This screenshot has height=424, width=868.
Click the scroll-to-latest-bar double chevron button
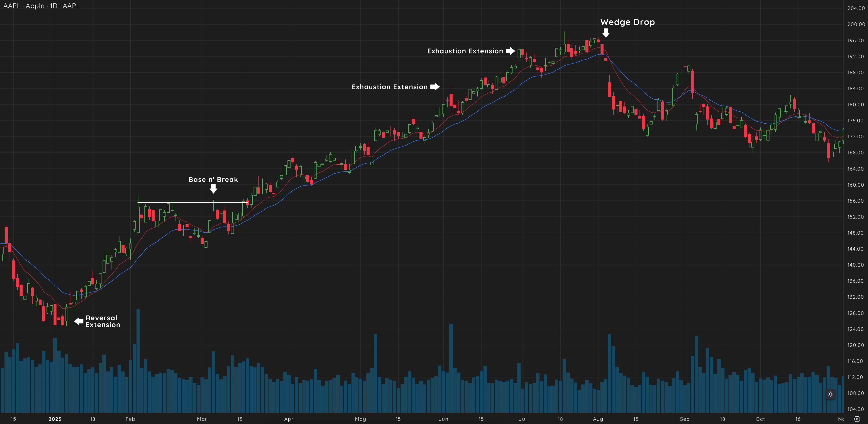[x=830, y=394]
